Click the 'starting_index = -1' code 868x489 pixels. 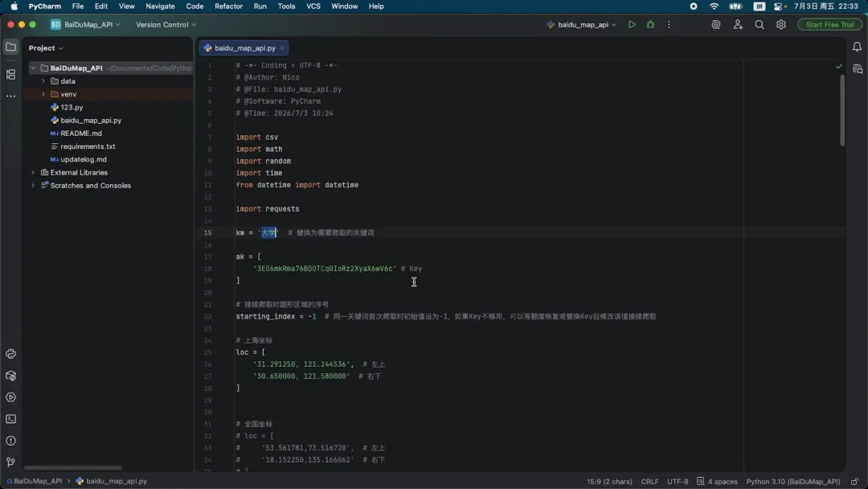pos(276,316)
